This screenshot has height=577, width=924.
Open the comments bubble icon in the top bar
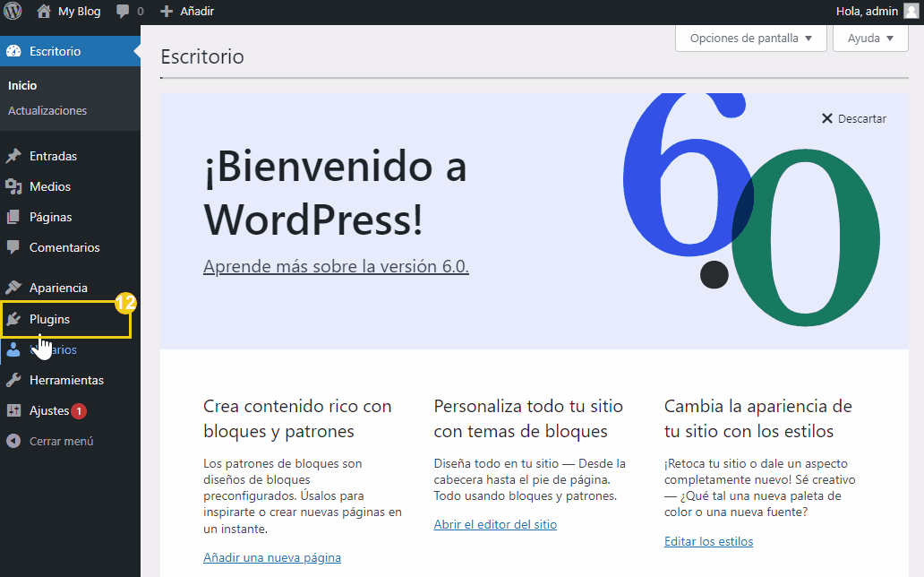pos(123,12)
